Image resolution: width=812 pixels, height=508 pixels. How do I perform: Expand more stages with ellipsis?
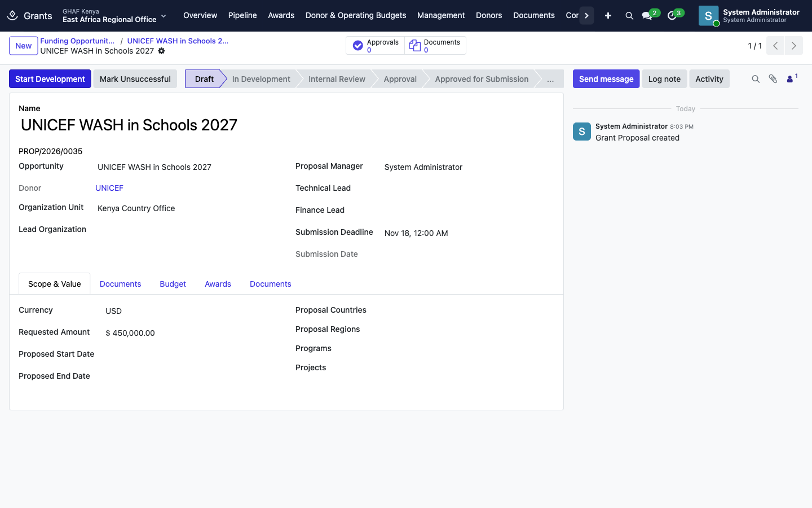(x=550, y=79)
